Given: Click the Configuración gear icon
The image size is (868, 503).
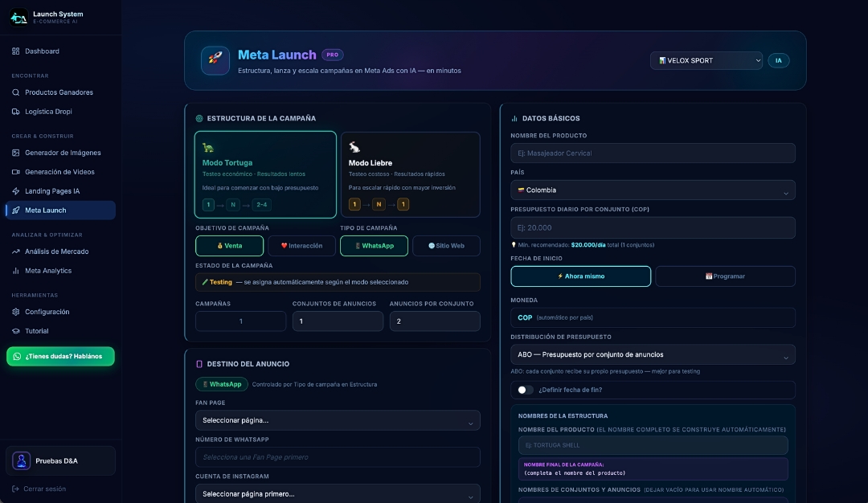Looking at the screenshot, I should (15, 312).
